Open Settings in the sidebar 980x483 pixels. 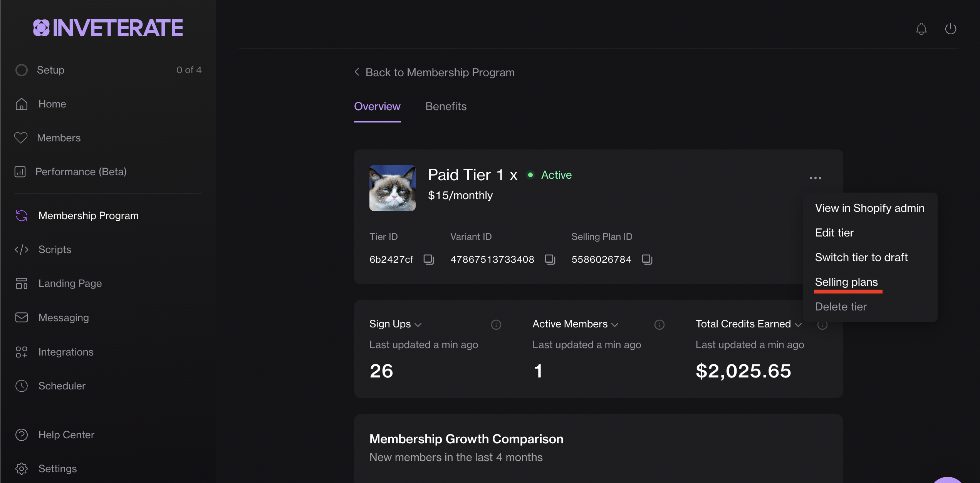point(57,469)
